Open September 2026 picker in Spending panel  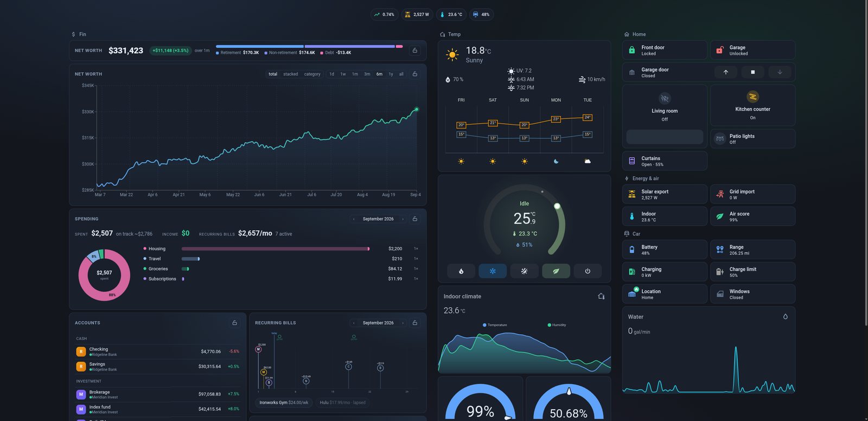point(378,219)
